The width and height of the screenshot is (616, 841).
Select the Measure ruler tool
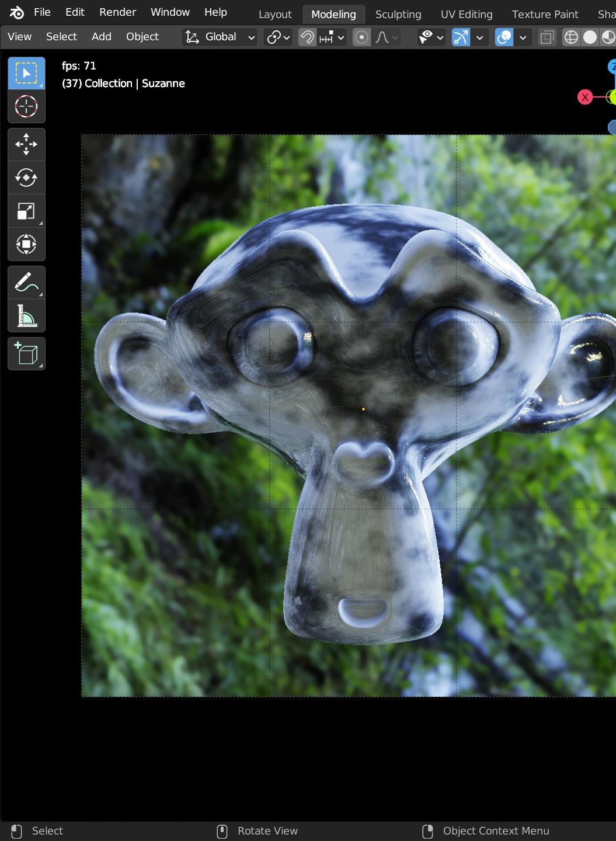[26, 316]
